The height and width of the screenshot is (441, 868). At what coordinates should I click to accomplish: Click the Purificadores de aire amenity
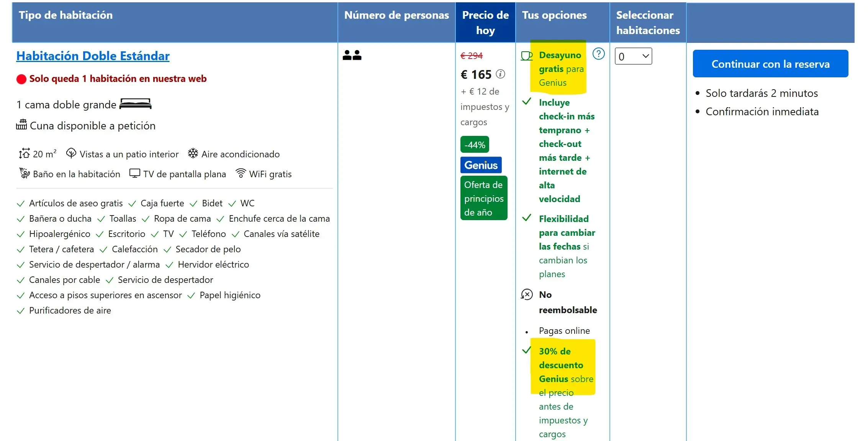point(70,310)
